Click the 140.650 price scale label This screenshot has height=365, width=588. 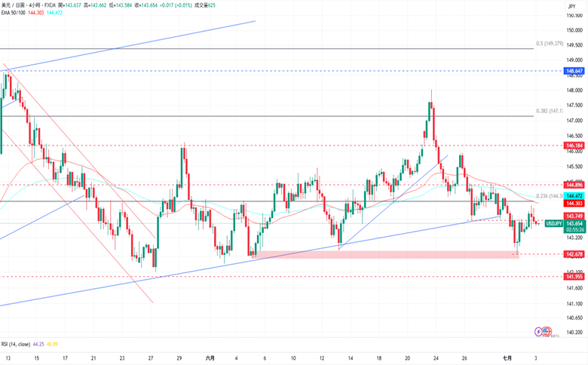tap(574, 318)
